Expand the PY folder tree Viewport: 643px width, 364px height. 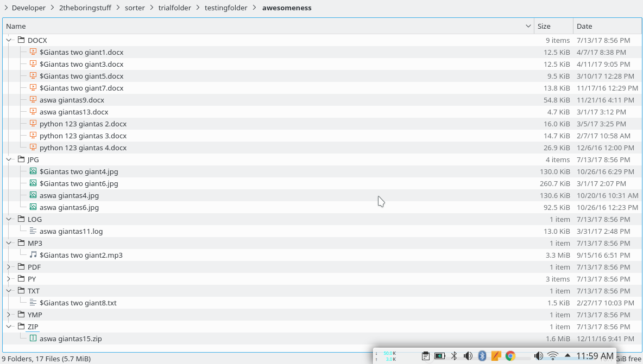[x=9, y=279]
